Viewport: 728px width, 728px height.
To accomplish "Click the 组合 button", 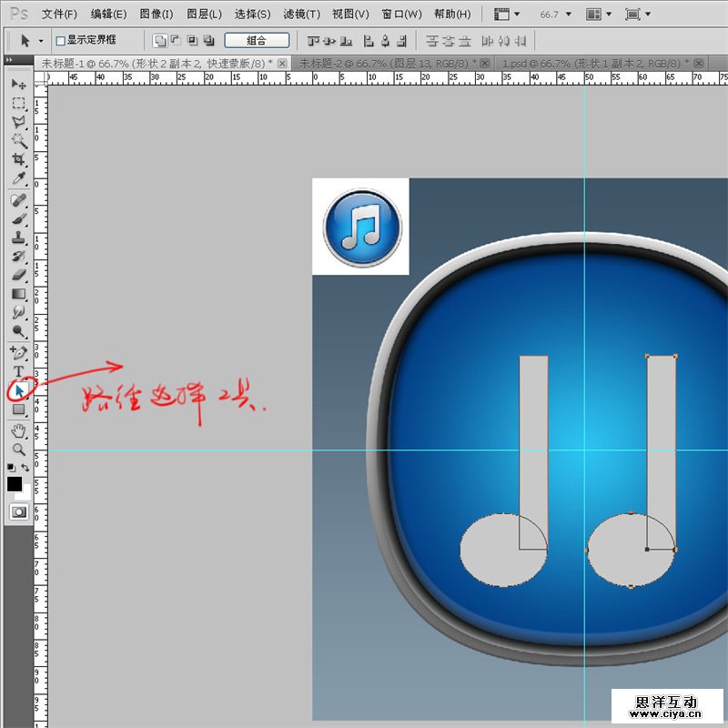I will coord(257,41).
